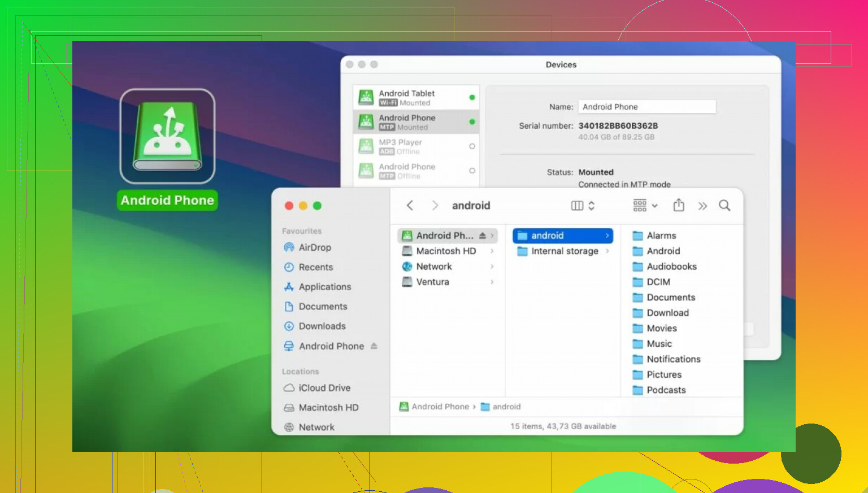This screenshot has width=868, height=493.
Task: Select Internal storage folder
Action: 563,251
